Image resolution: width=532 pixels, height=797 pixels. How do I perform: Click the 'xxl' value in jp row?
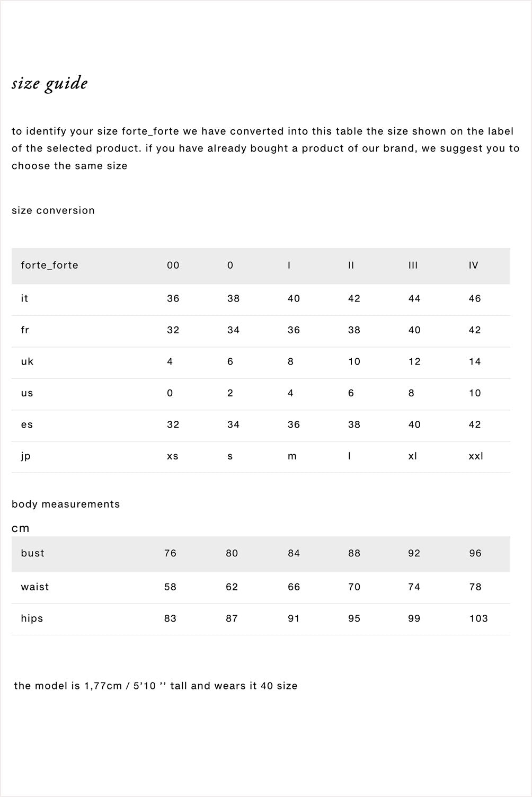coord(476,456)
